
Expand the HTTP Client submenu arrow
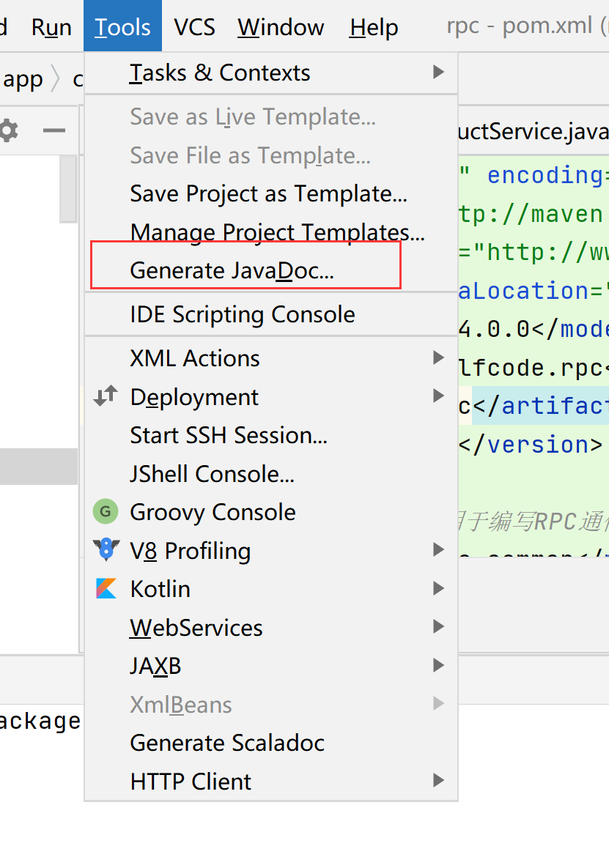438,781
